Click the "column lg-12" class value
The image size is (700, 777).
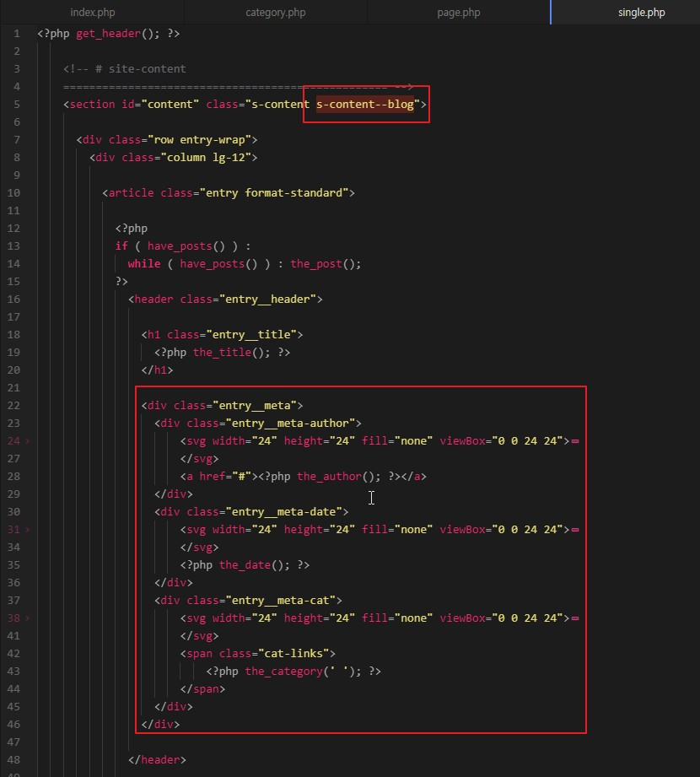coord(206,157)
